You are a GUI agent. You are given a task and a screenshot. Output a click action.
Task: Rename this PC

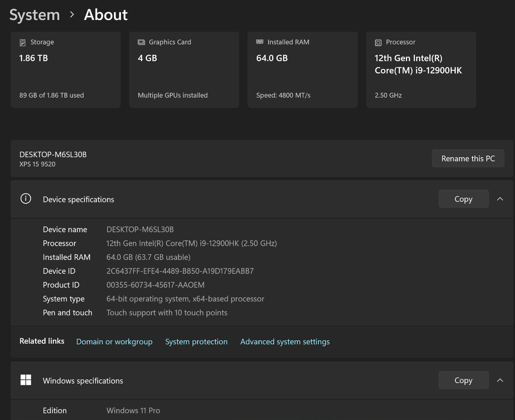[x=468, y=158]
